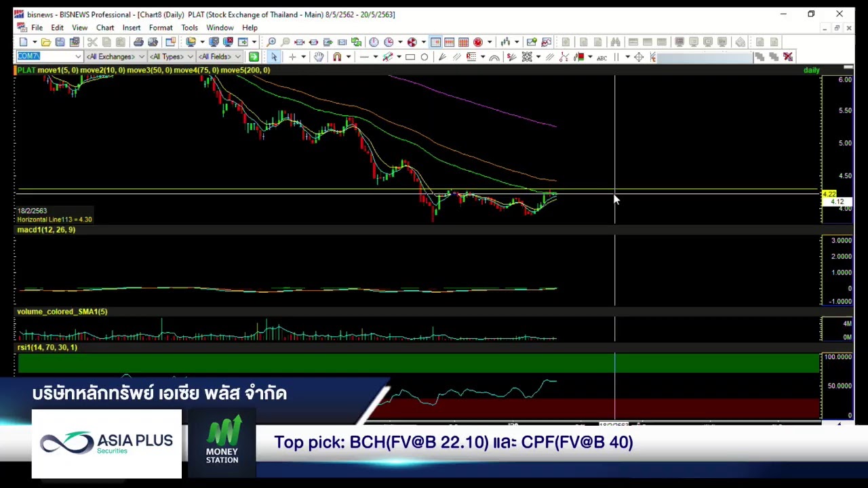Click the yellow 4.22 price marker
868x488 pixels.
(829, 195)
